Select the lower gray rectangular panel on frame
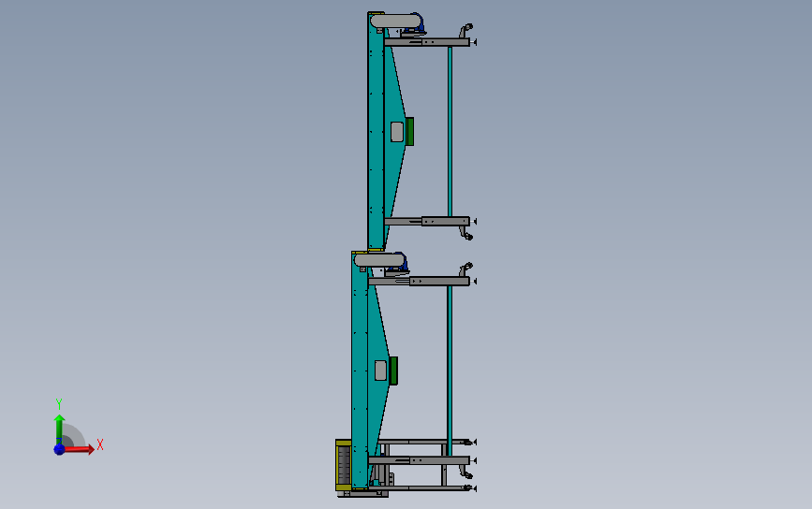 (x=380, y=371)
